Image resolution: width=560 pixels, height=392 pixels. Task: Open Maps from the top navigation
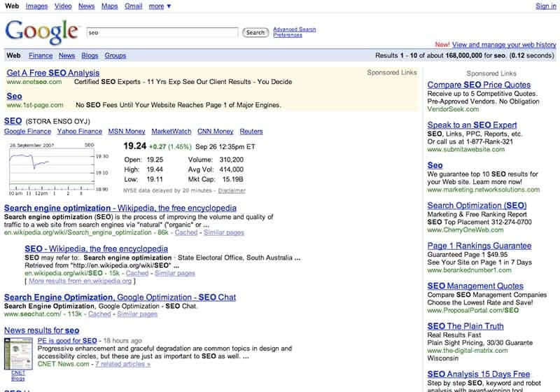[109, 6]
